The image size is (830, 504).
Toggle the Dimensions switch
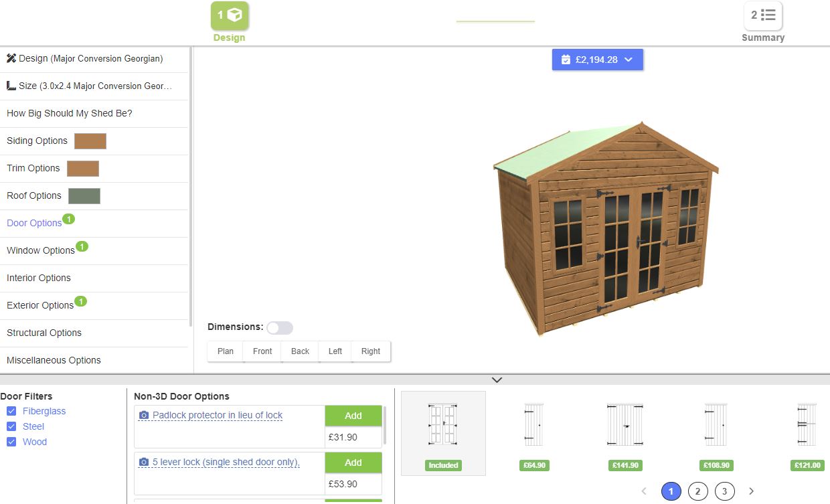280,328
